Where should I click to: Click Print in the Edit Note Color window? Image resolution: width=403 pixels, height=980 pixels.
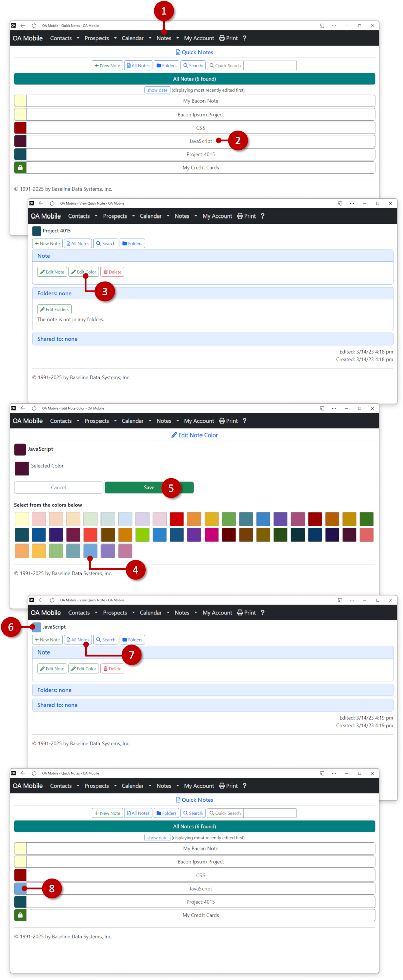[228, 421]
